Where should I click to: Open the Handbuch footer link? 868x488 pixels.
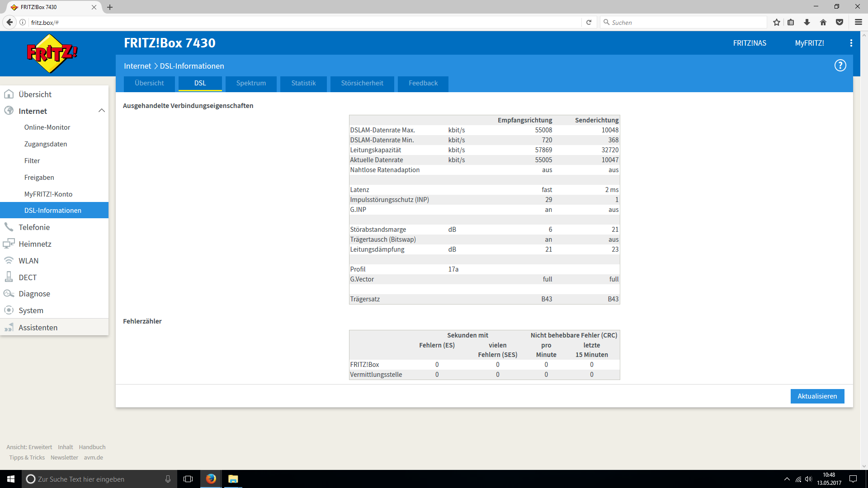92,447
